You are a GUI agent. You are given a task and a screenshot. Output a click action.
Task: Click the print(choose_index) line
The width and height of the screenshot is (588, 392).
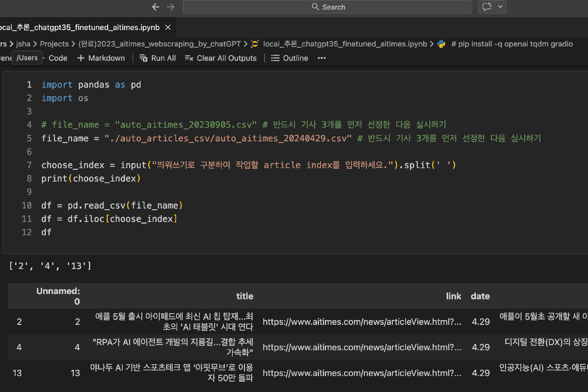91,178
